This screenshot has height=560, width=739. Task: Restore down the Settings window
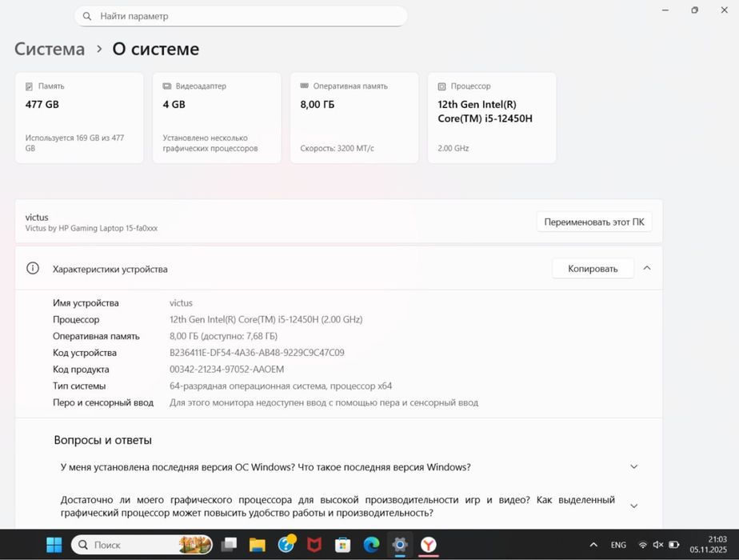tap(695, 10)
